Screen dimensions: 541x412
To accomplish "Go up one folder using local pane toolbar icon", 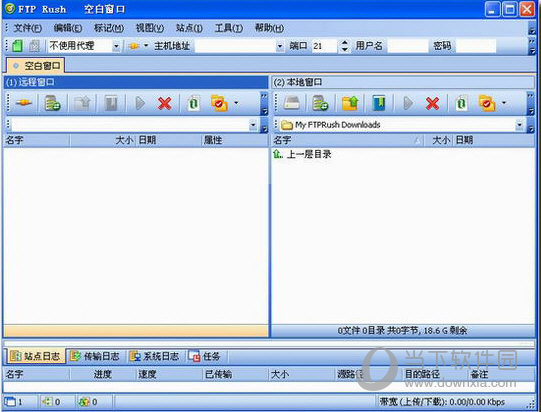I will pyautogui.click(x=350, y=103).
